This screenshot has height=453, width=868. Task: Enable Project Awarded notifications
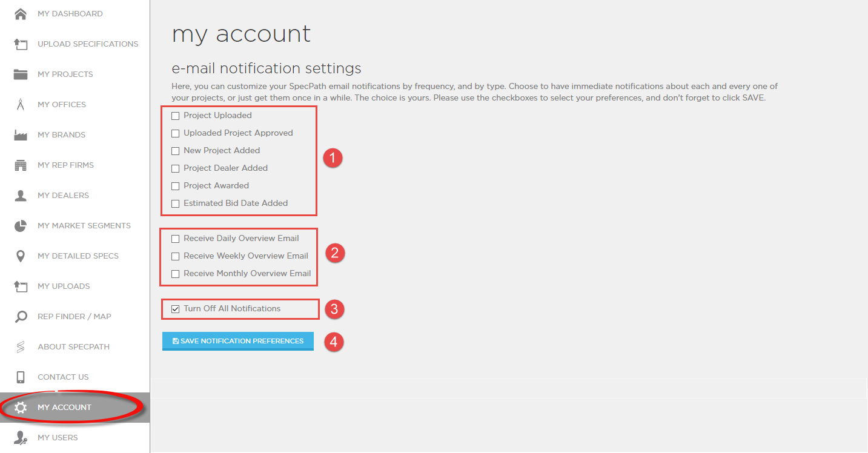point(176,186)
